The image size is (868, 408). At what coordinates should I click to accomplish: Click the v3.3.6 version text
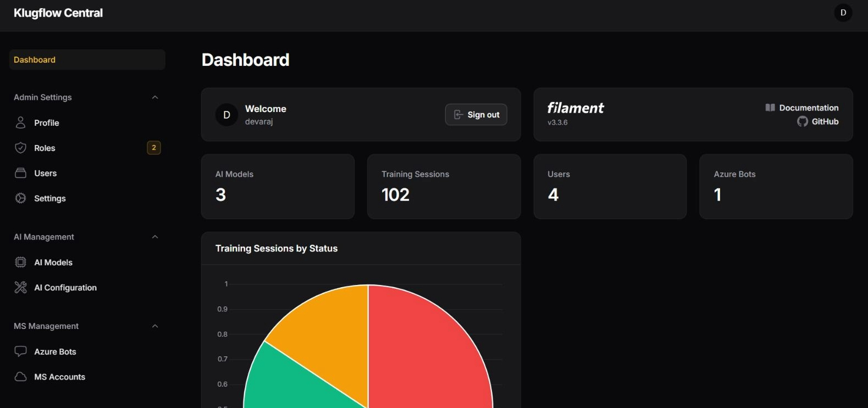(557, 122)
